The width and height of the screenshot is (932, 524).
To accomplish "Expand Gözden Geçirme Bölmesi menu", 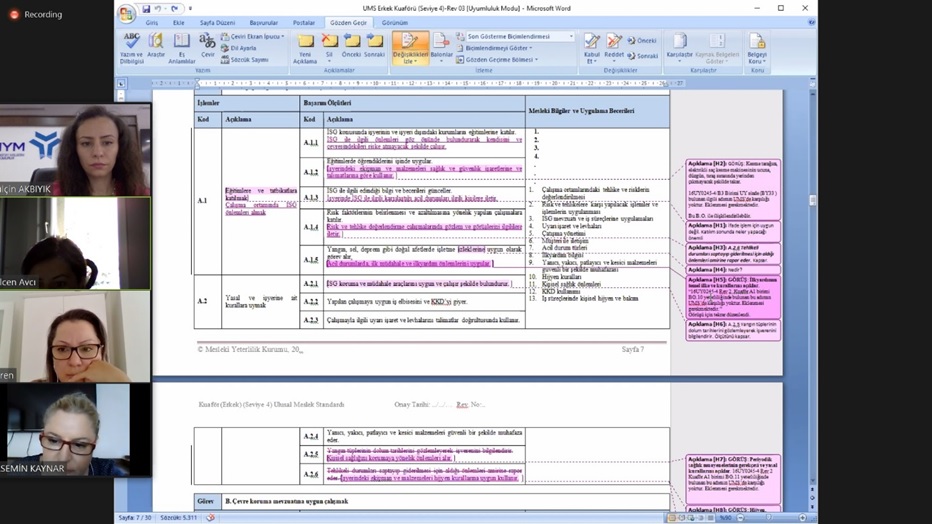I will (x=497, y=59).
